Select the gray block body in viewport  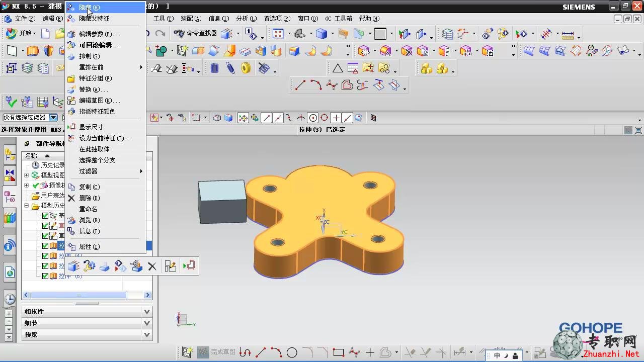pos(222,201)
